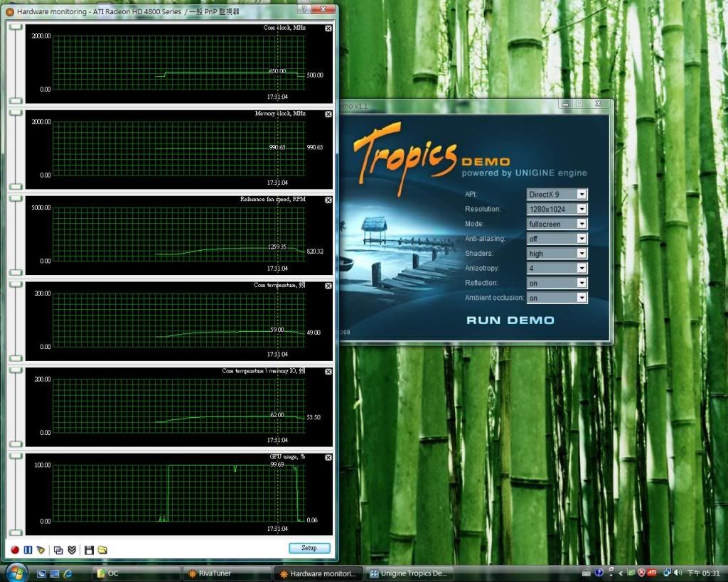Hide the Core temperature memory IO graph
The image size is (728, 582).
point(328,372)
